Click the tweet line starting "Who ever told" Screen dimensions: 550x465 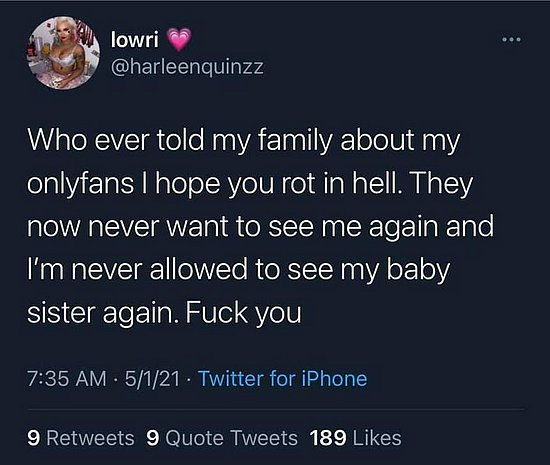click(x=243, y=141)
